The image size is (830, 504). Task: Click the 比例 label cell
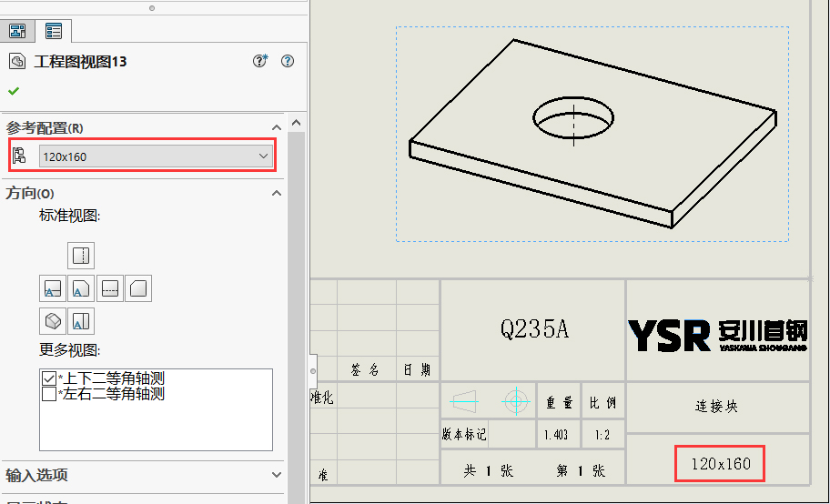(602, 403)
